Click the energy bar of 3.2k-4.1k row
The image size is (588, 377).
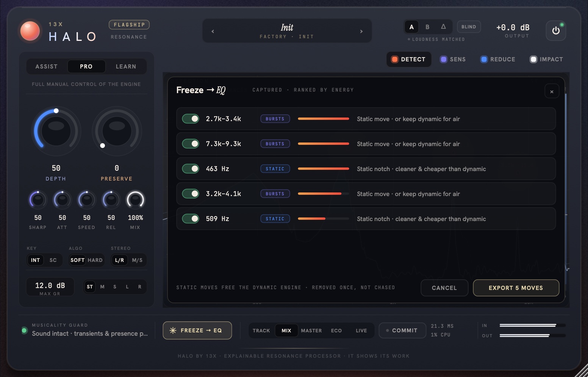(x=324, y=194)
